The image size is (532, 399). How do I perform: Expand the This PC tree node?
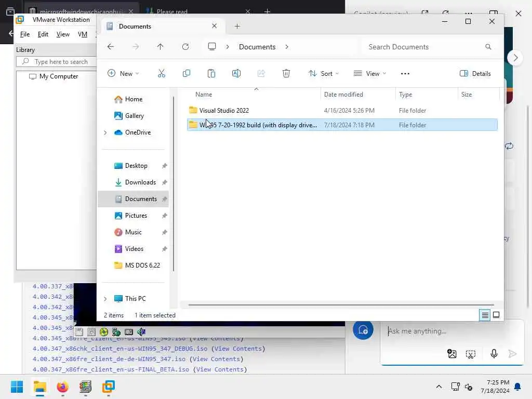pos(105,299)
